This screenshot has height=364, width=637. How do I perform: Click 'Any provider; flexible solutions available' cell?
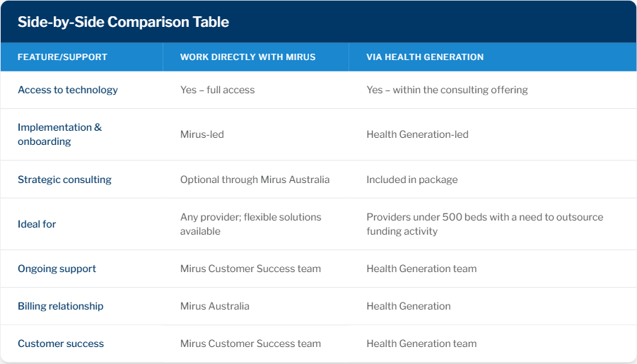(x=251, y=224)
